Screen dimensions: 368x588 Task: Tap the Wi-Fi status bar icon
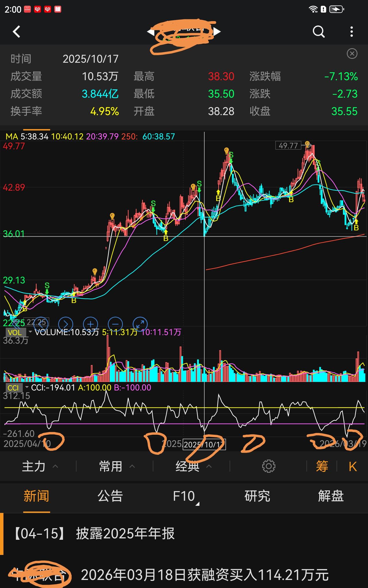(x=313, y=9)
